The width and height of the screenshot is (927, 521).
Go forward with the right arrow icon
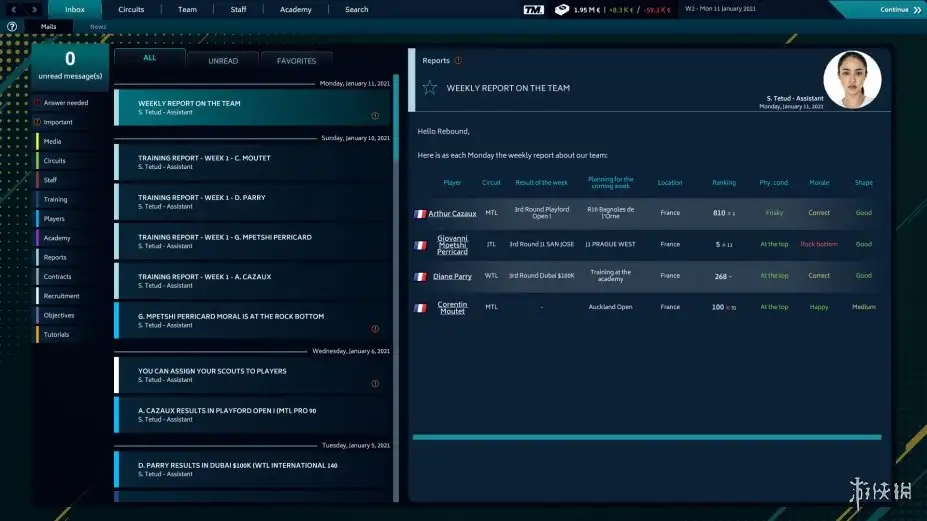(34, 9)
